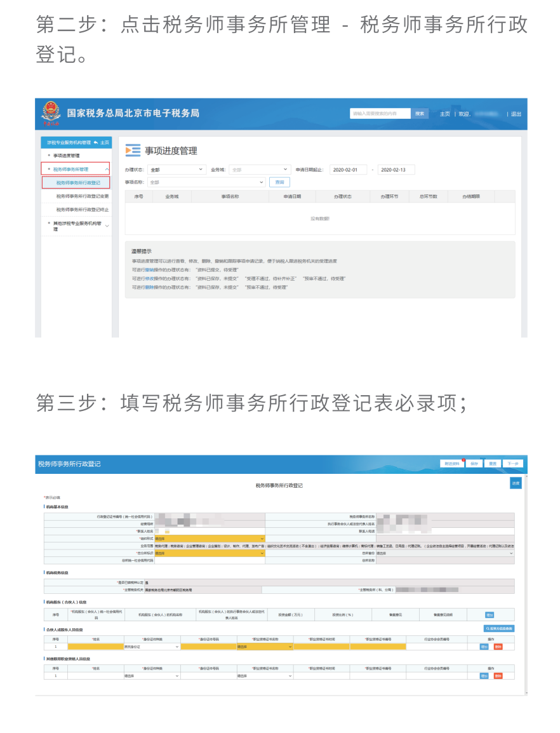Click the yellow 姓名 field in partner row
Screen dimensions: 560x733
click(x=96, y=647)
